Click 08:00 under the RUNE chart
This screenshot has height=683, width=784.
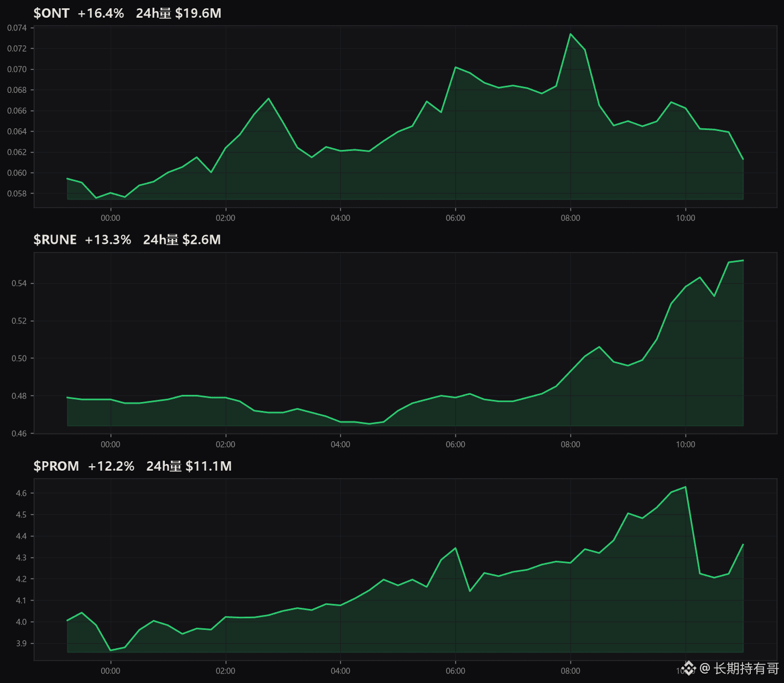(570, 444)
